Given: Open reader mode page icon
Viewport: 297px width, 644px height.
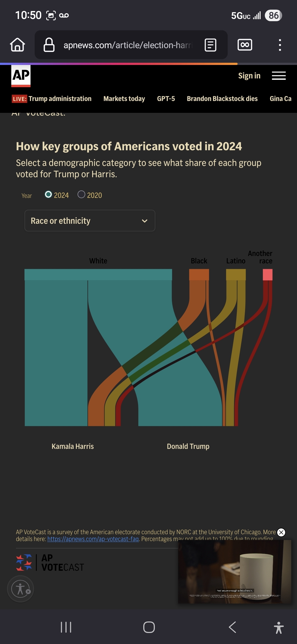Looking at the screenshot, I should 211,45.
